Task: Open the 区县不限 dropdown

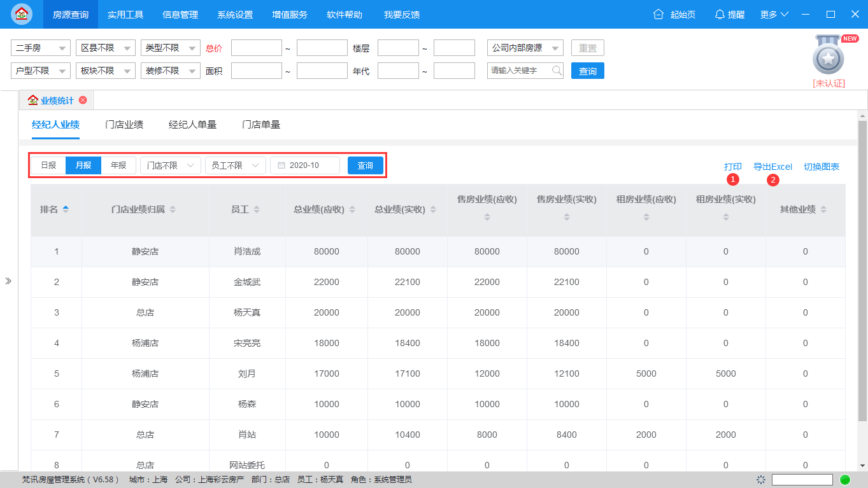Action: tap(106, 48)
